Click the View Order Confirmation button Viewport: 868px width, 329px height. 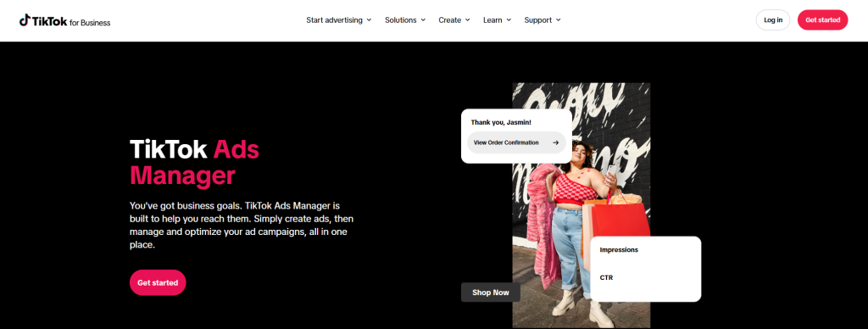point(516,142)
